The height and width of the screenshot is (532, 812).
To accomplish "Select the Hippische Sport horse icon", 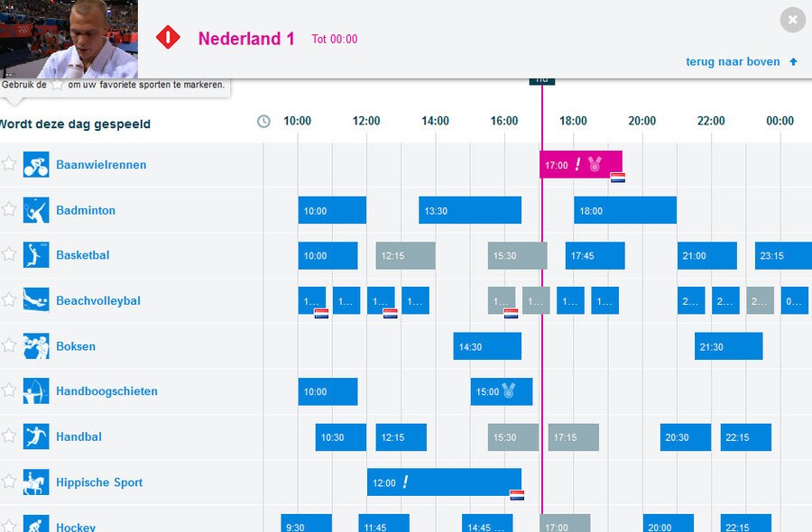I will click(36, 482).
